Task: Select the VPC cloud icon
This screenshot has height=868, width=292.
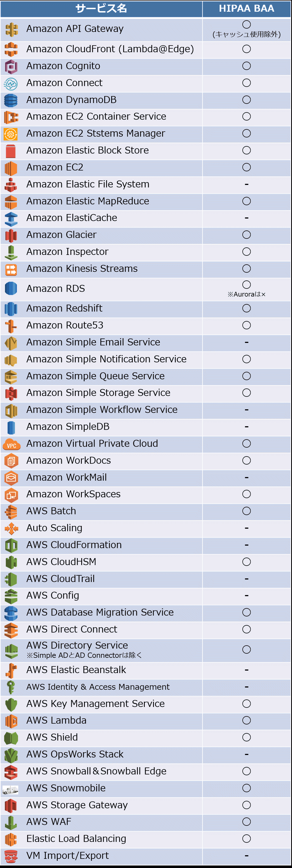Action: 11,444
